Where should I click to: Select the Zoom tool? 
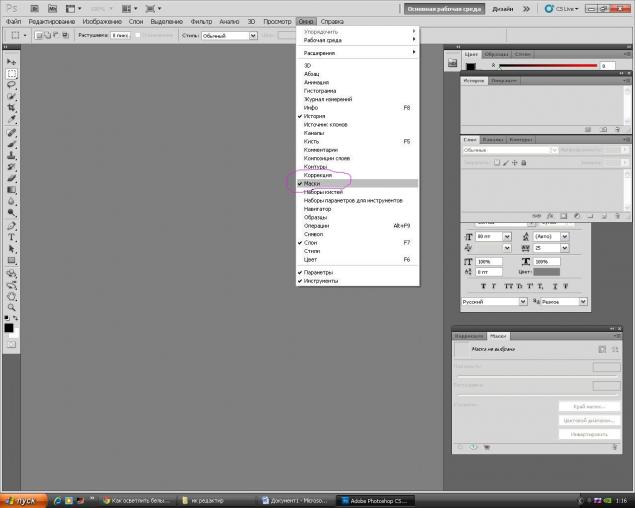click(x=11, y=307)
